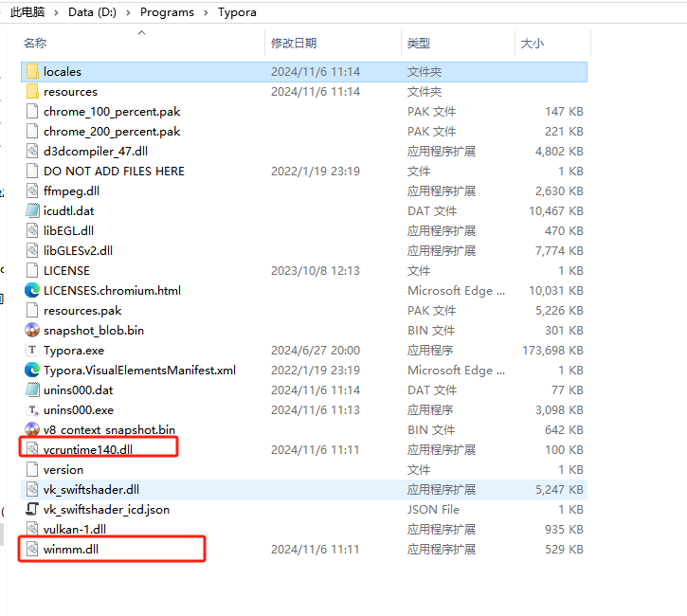687x616 pixels.
Task: Select the resources folder name
Action: [x=70, y=92]
